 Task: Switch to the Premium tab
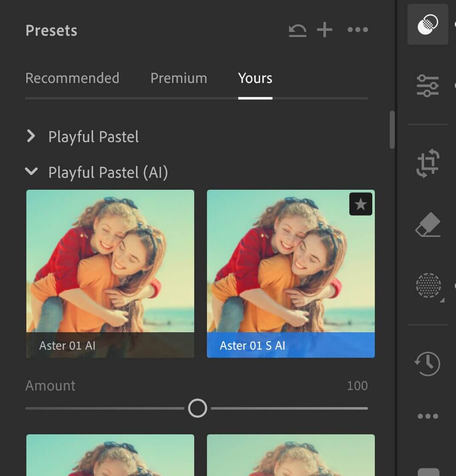point(178,78)
